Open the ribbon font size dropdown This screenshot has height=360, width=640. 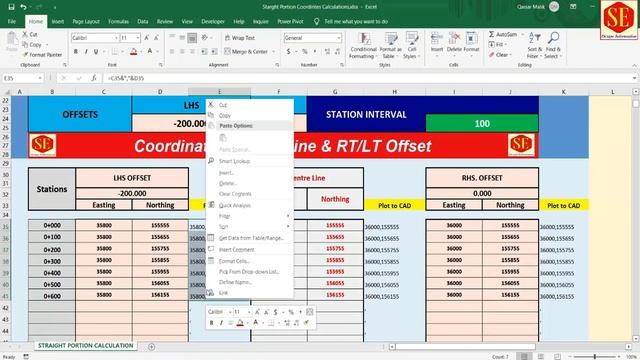click(x=138, y=38)
